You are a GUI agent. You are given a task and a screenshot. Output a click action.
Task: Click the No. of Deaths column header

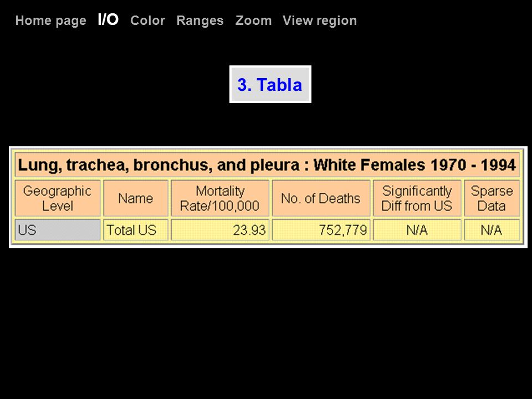coord(321,198)
